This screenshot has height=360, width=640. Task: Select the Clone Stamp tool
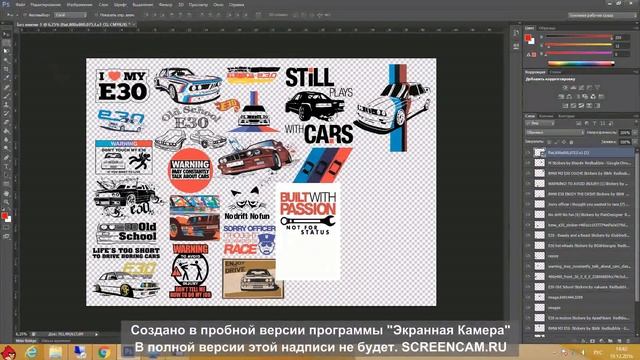pos(6,104)
